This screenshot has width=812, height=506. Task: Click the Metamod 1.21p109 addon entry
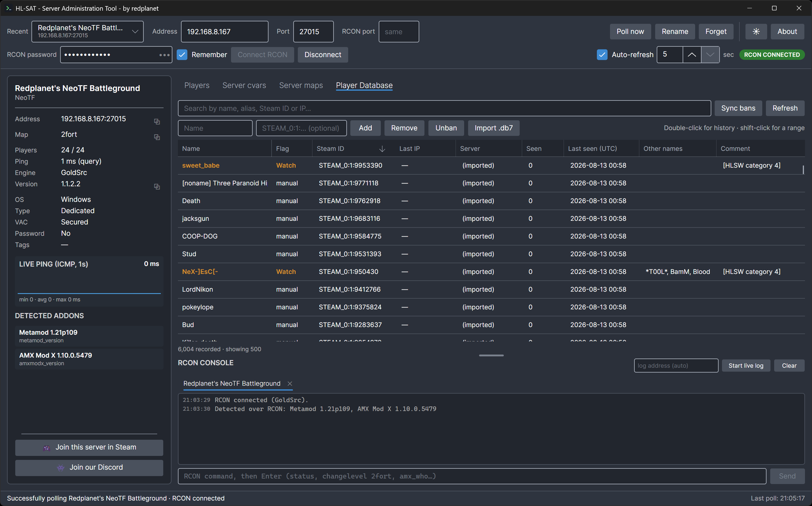[x=89, y=336]
